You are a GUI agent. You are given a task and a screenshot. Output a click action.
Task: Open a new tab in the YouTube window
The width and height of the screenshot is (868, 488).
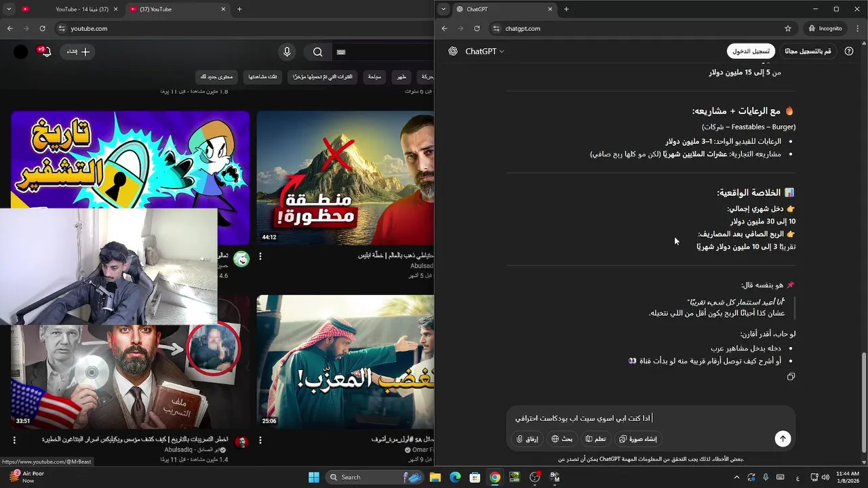point(239,9)
